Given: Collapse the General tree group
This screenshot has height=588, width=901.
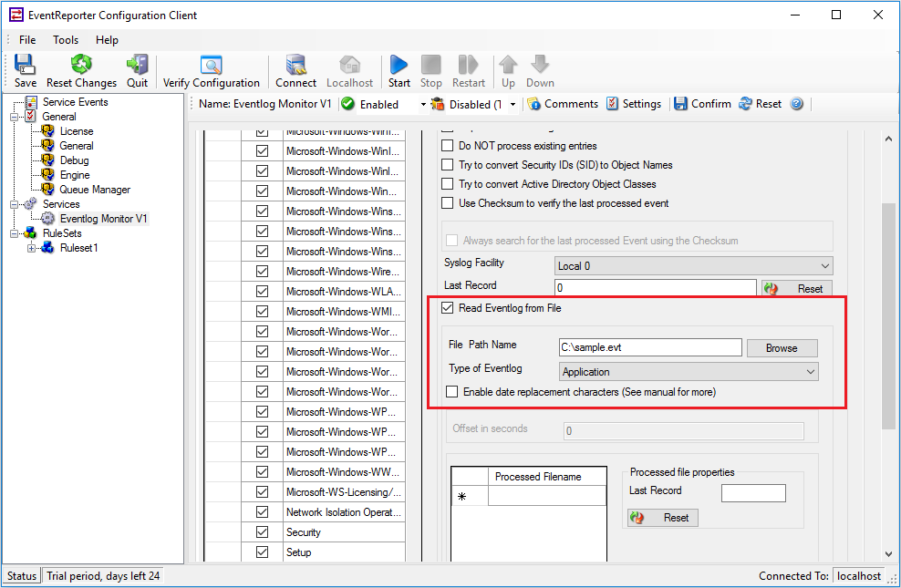Looking at the screenshot, I should tap(14, 117).
